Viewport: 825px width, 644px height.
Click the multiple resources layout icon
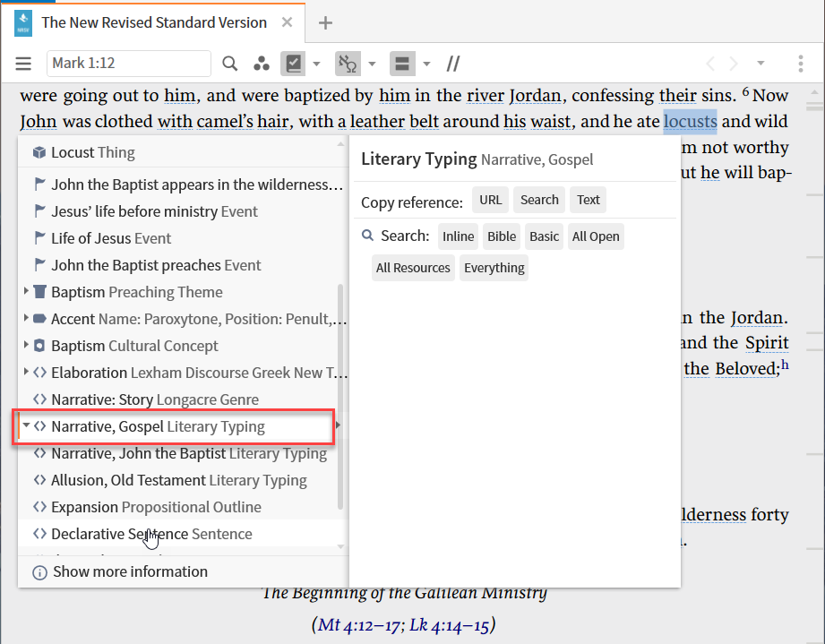point(402,64)
